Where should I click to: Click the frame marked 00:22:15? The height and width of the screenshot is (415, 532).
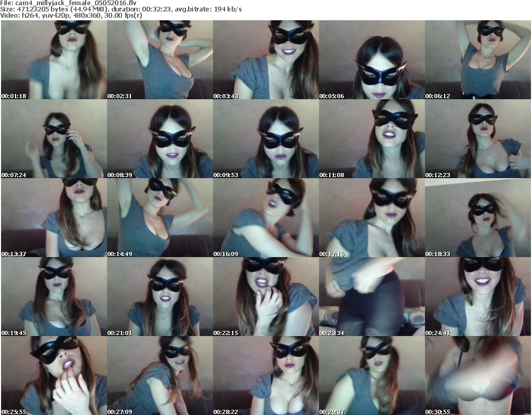point(266,297)
